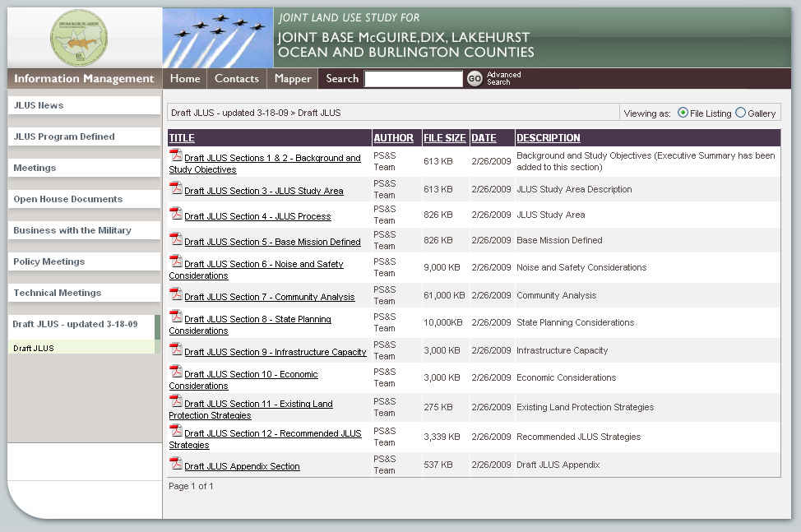Select the File Listing radio button
Image resolution: width=801 pixels, height=532 pixels.
coord(683,113)
